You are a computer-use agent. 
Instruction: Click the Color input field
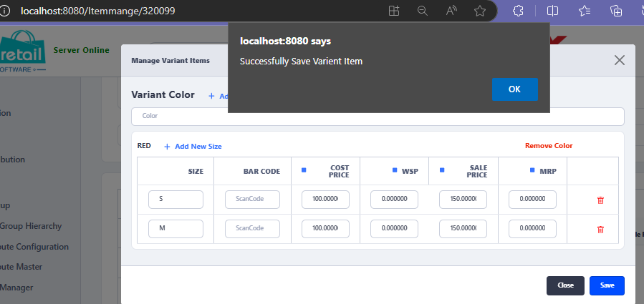click(378, 116)
